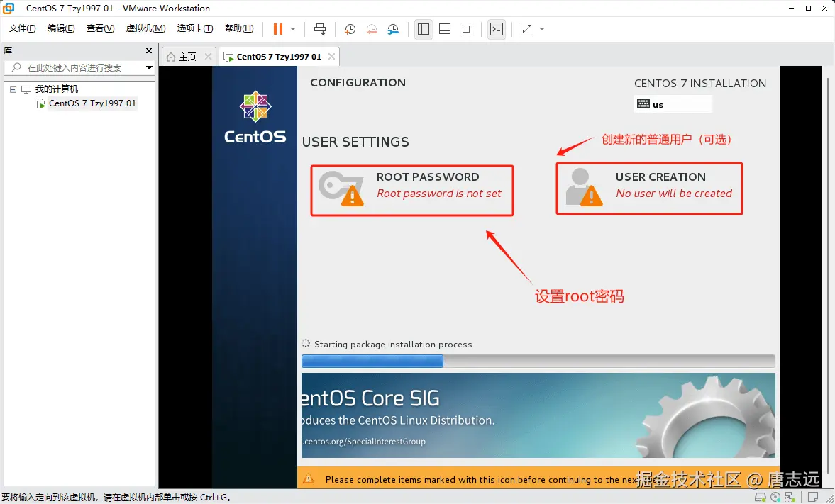Open the us keyboard layout selector
The image size is (835, 504).
(x=673, y=104)
